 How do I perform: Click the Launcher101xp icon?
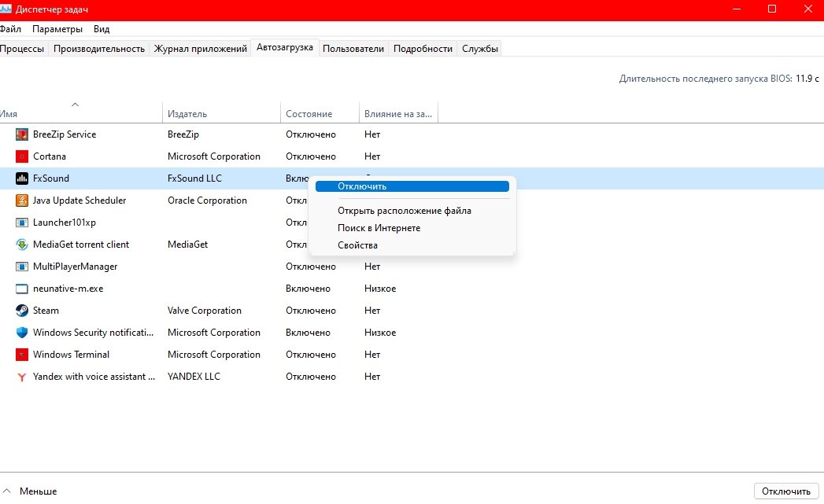21,223
